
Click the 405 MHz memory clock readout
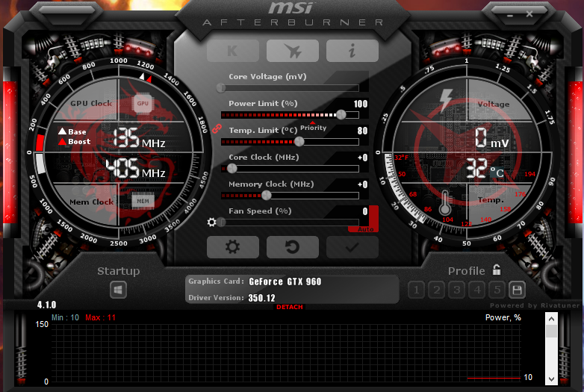click(135, 168)
